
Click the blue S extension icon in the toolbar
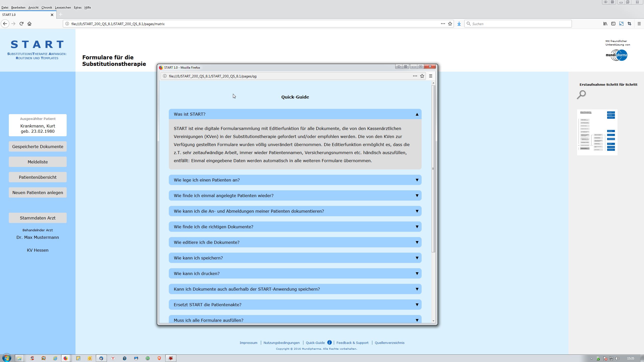pyautogui.click(x=621, y=24)
